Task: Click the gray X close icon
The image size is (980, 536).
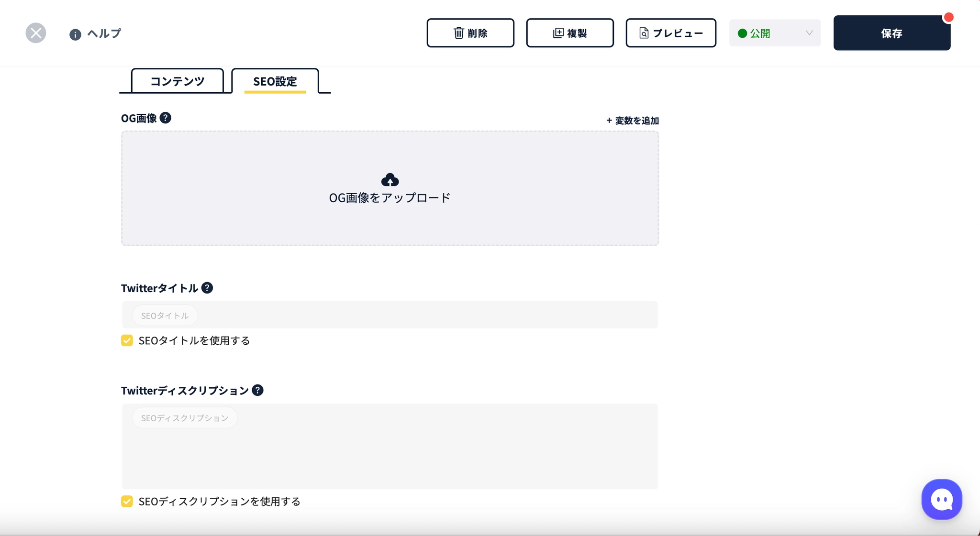Action: tap(36, 33)
